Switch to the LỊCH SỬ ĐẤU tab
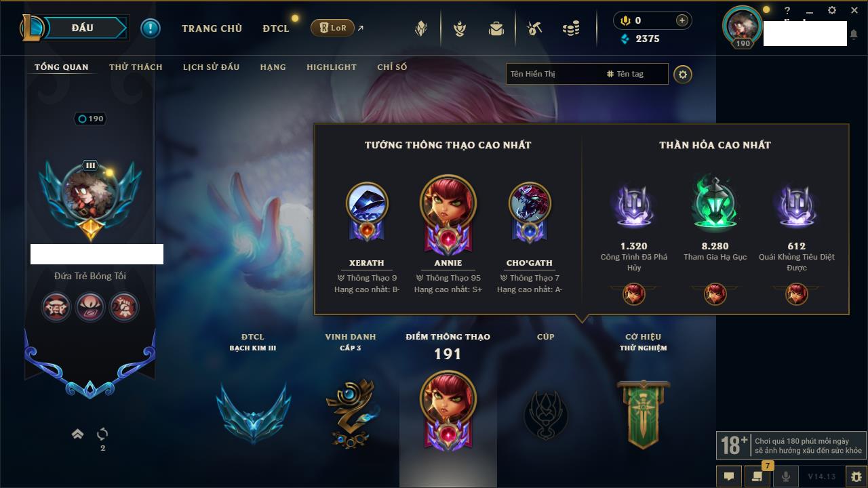The height and width of the screenshot is (488, 868). coord(211,67)
